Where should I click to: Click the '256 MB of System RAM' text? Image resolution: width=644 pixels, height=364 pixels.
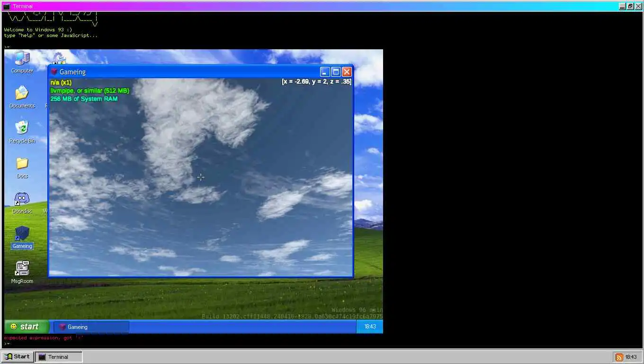point(84,99)
